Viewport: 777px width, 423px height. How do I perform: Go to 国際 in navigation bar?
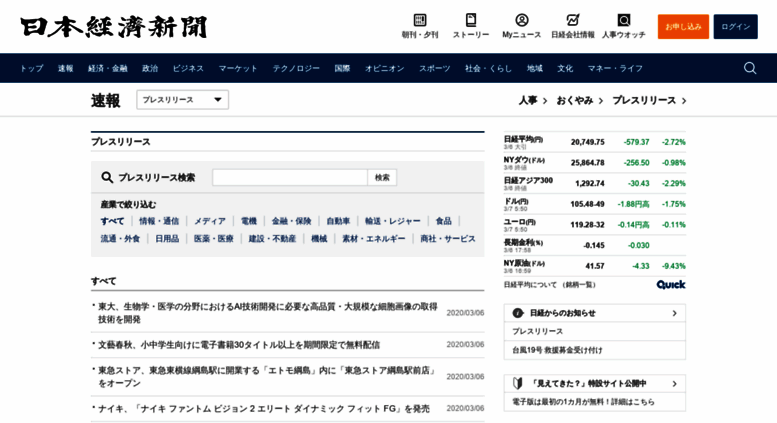click(342, 68)
